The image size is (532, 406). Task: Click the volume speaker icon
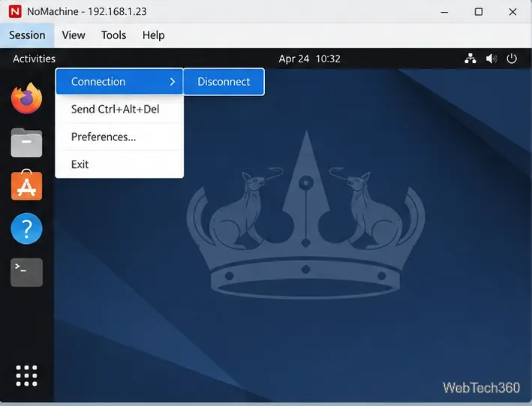[491, 59]
